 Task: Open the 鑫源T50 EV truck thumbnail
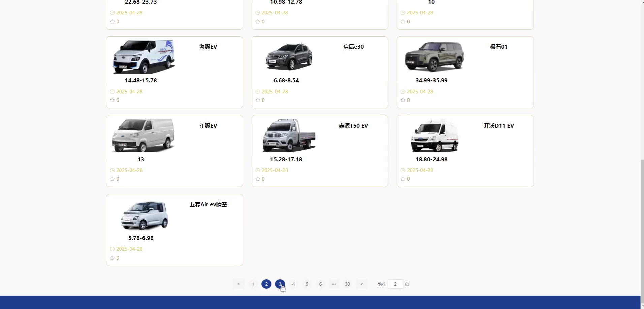(x=289, y=135)
